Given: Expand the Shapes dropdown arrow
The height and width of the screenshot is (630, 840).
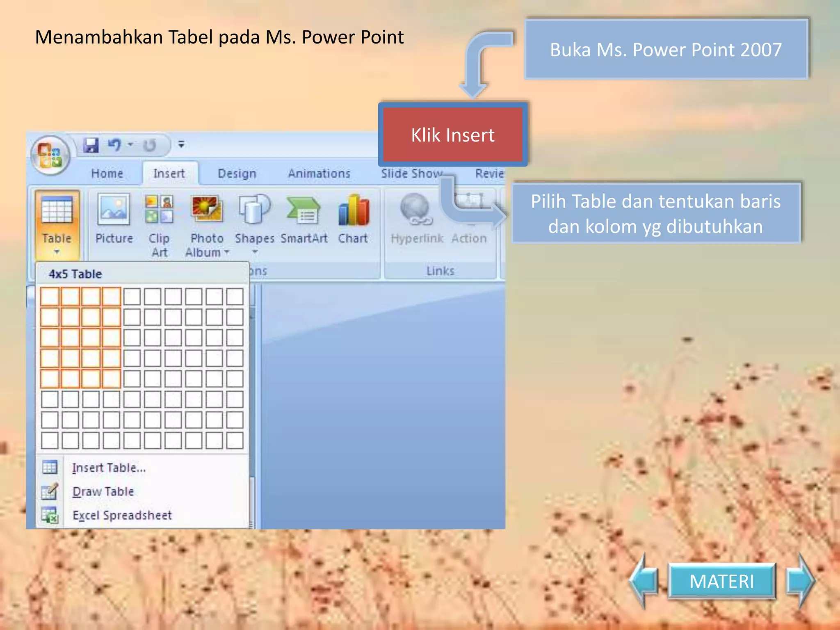Looking at the screenshot, I should (x=255, y=252).
